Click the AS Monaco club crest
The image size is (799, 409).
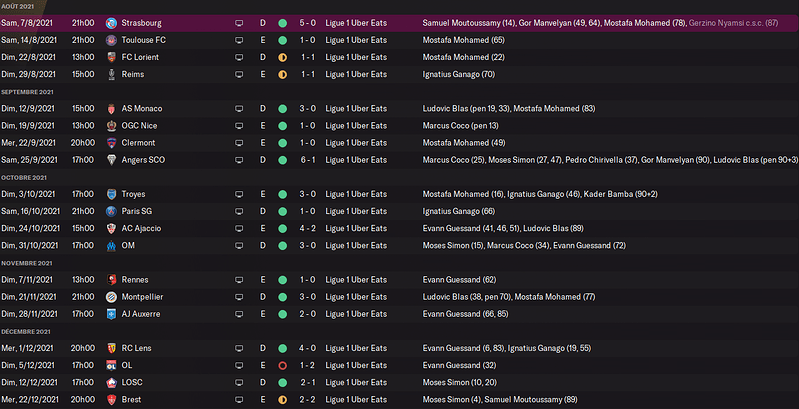[112, 108]
